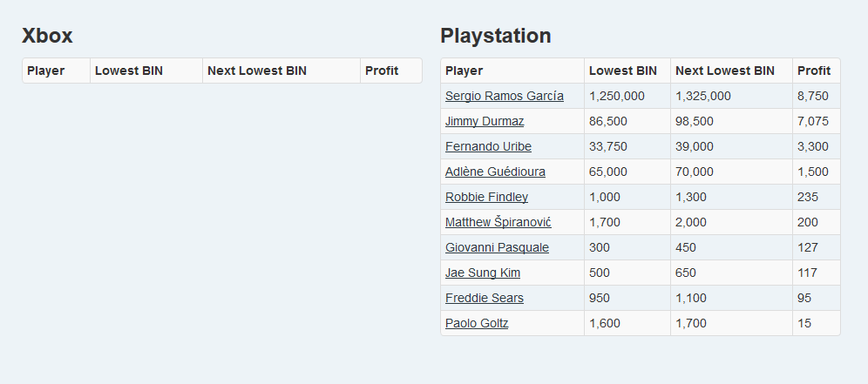Image resolution: width=868 pixels, height=384 pixels.
Task: Open Robbie Findley player link
Action: (x=486, y=197)
